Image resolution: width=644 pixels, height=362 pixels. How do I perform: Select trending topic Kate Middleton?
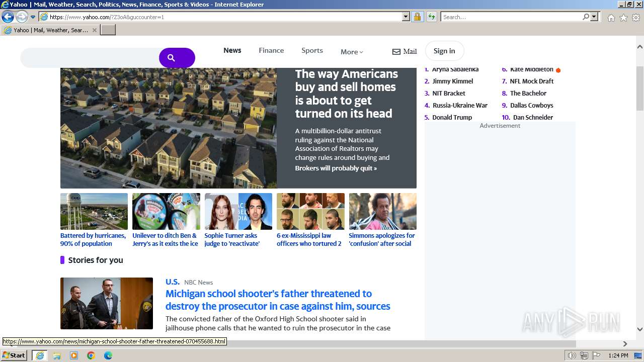point(531,69)
